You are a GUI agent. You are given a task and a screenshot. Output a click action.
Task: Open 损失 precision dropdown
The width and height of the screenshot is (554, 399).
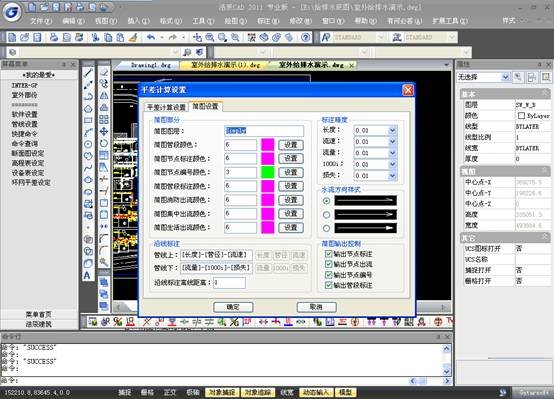click(392, 175)
